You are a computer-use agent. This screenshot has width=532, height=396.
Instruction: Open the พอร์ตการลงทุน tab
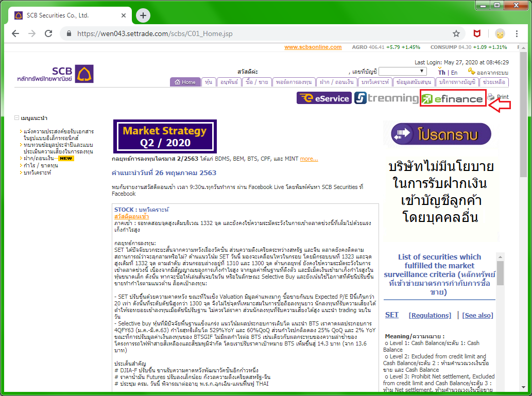[294, 82]
